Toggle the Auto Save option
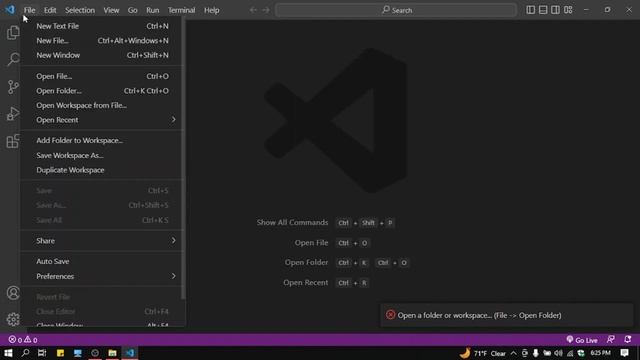 [102, 261]
